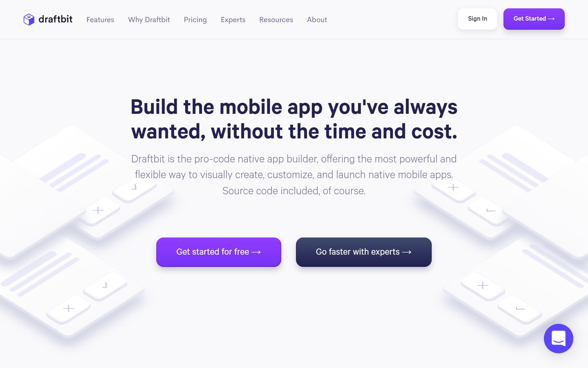
Task: Click the chat bubble icon bottom right
Action: click(558, 338)
